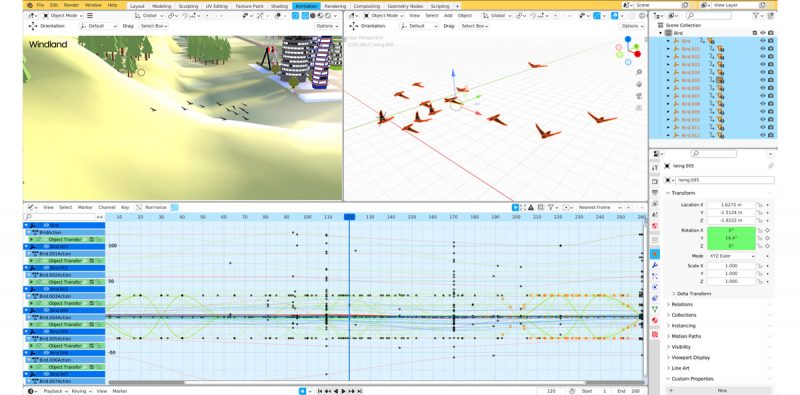
Task: Click the Object Data green triangle tab
Action: 655,309
